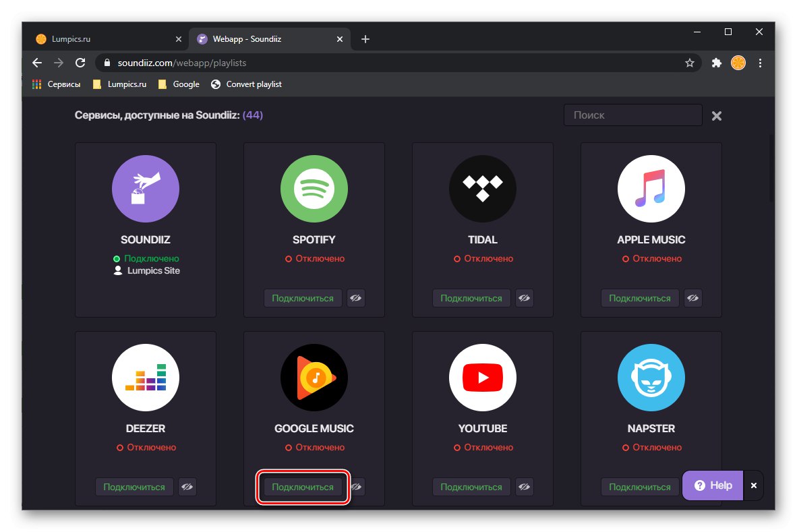This screenshot has height=532, width=797.
Task: Close the services panel with X
Action: click(717, 116)
